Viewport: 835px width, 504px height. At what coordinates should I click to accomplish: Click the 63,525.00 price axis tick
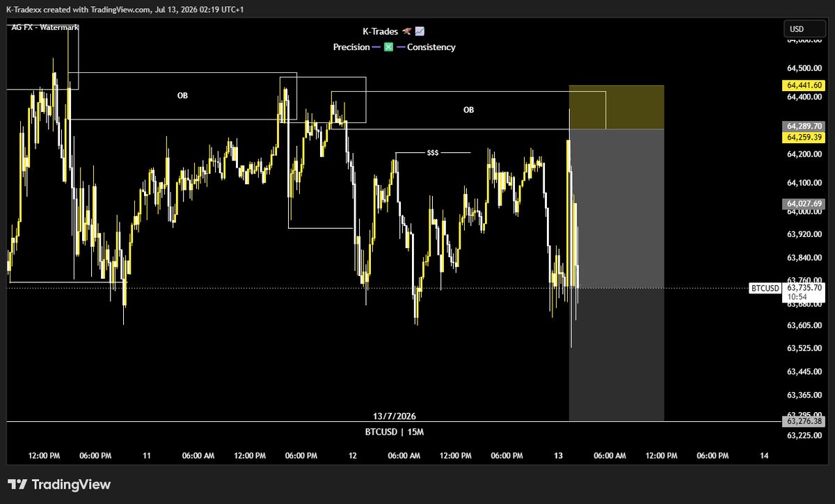coord(804,348)
